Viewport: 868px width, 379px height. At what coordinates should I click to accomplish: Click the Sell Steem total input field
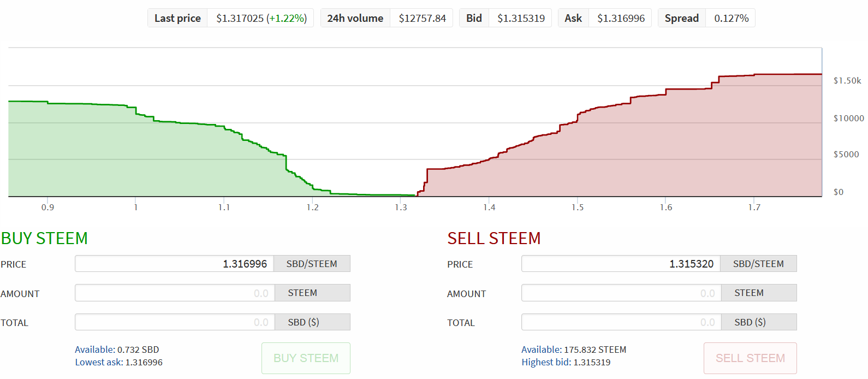pyautogui.click(x=621, y=322)
